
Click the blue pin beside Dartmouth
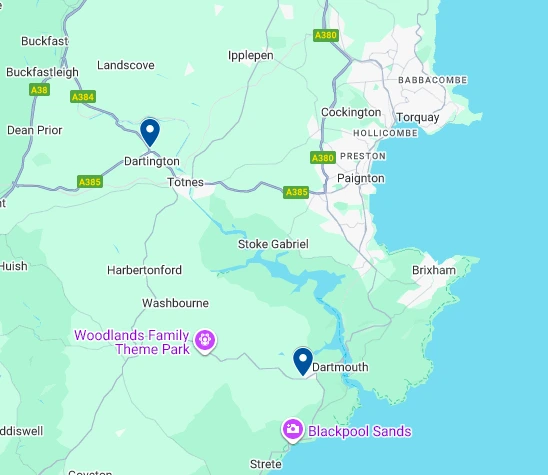(x=303, y=361)
